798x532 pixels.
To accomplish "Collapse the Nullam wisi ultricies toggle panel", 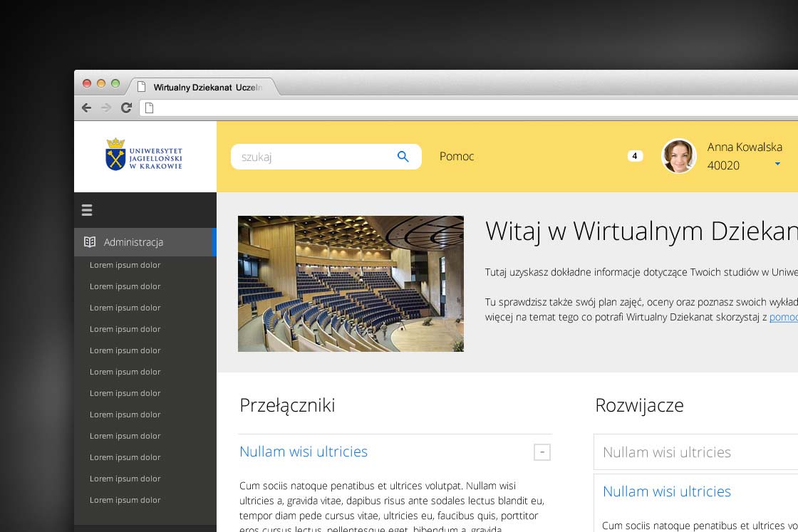I will pyautogui.click(x=541, y=452).
